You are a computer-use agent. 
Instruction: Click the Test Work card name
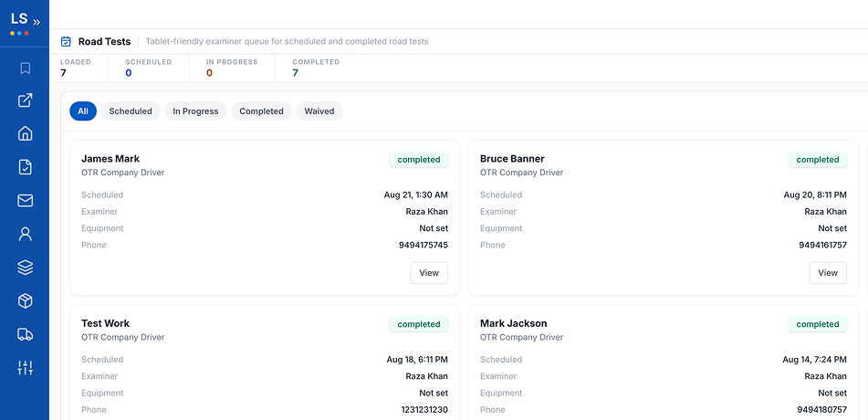pos(105,323)
